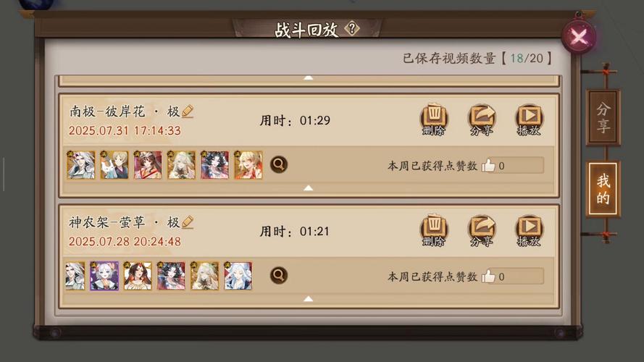Edit the 南极-彼岸花 replay name pencil
The height and width of the screenshot is (362, 644).
[188, 111]
